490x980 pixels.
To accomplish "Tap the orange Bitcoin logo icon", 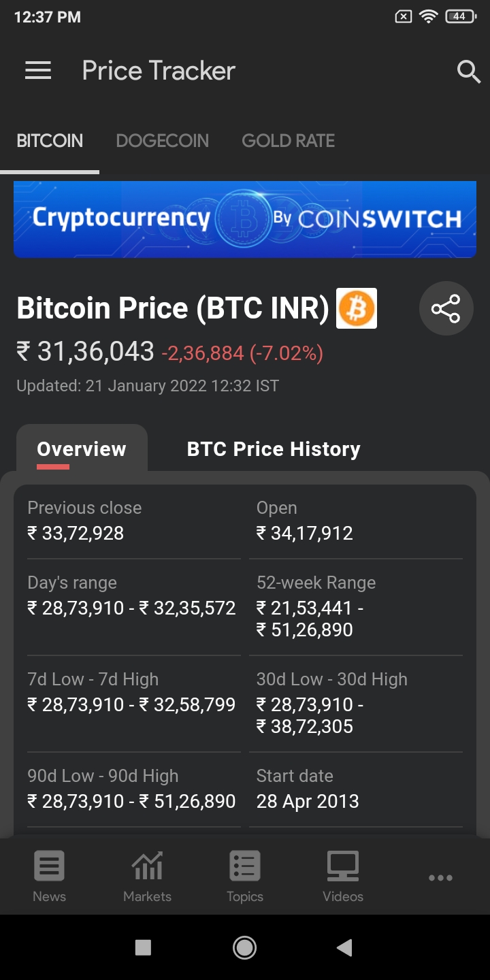I will point(357,309).
